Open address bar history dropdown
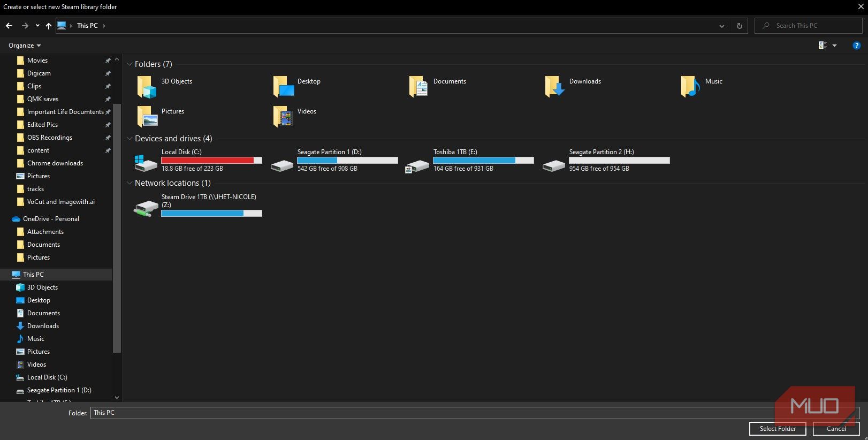This screenshot has width=868, height=440. click(721, 26)
